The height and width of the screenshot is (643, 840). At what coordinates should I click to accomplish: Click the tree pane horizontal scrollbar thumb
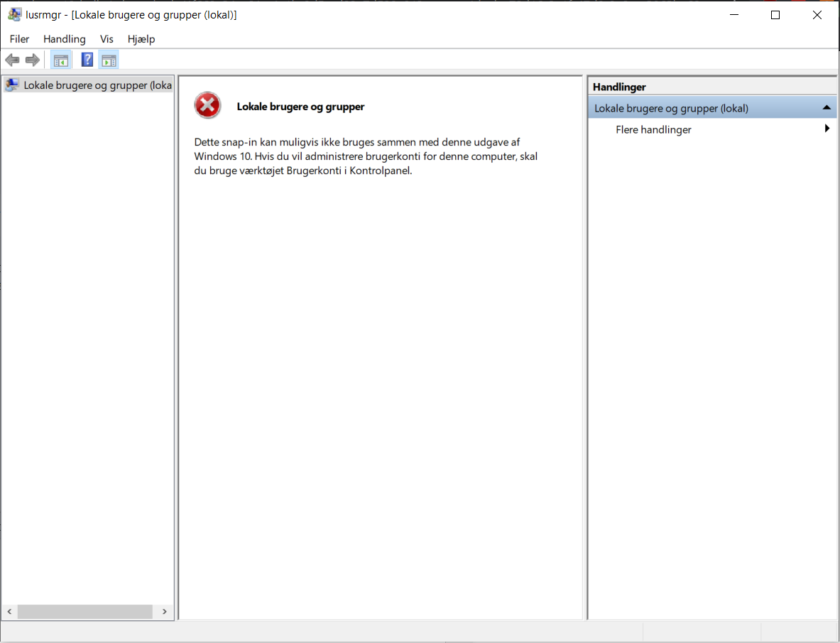(84, 612)
